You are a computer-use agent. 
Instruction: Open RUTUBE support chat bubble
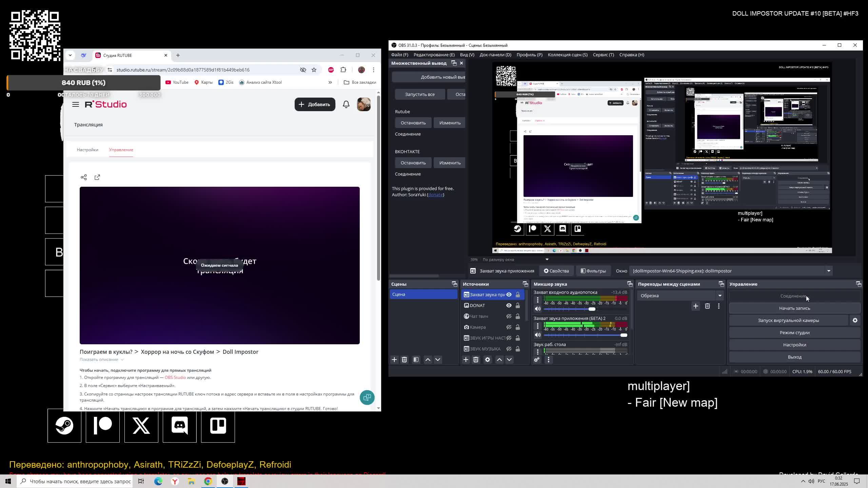pos(367,397)
